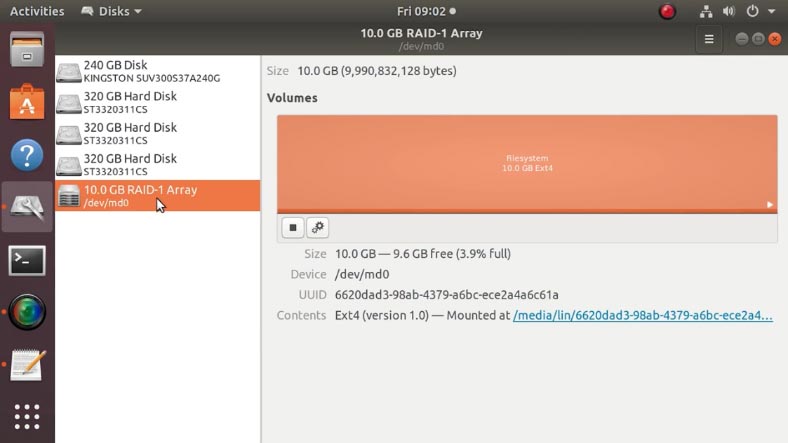The image size is (788, 443).
Task: Click the red recording indicator in top bar
Action: tap(667, 12)
